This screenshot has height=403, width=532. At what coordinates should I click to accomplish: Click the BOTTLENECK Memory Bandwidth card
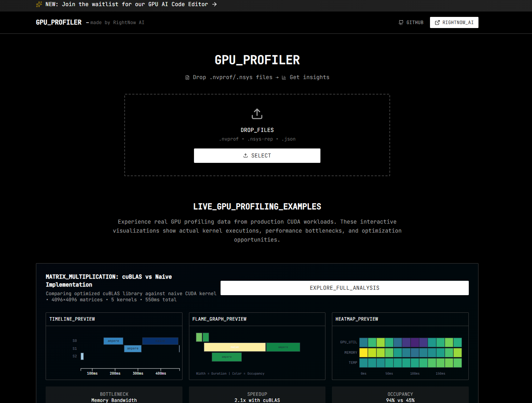114,395
